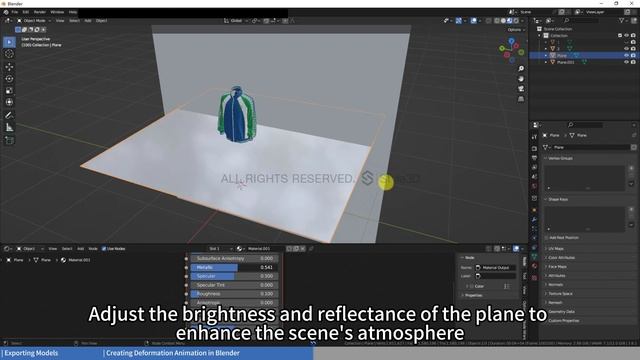The width and height of the screenshot is (640, 360).
Task: Select the Measure tool
Action: (x=9, y=127)
